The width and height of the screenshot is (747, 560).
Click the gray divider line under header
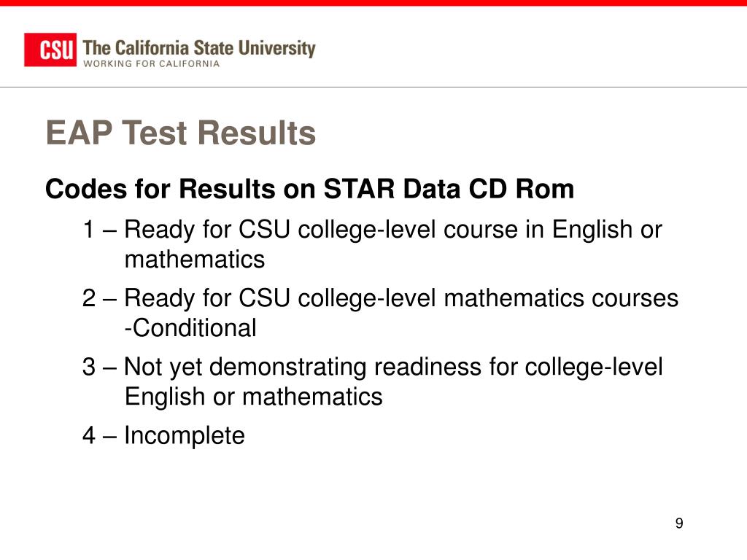[x=373, y=87]
